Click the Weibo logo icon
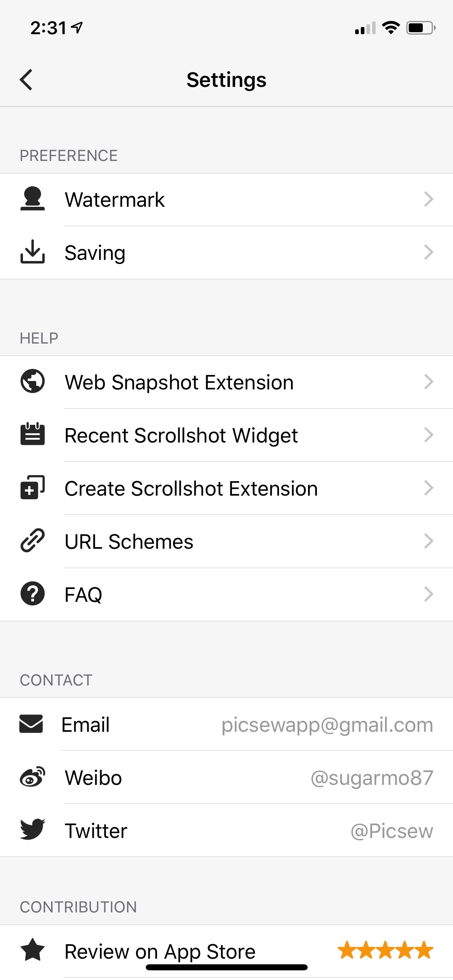 click(32, 777)
